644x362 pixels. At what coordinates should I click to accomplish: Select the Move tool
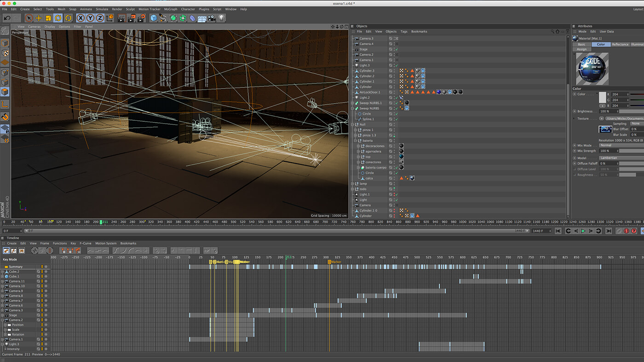[39, 18]
